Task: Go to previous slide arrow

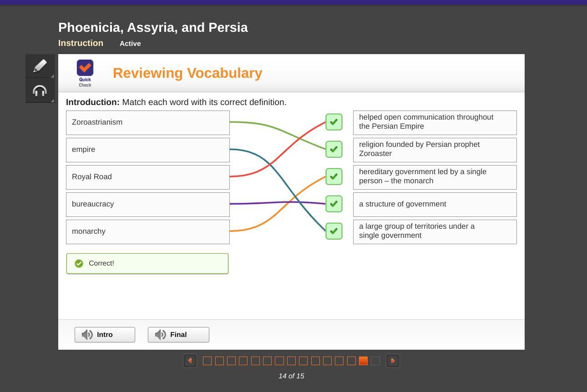Action: pyautogui.click(x=190, y=361)
